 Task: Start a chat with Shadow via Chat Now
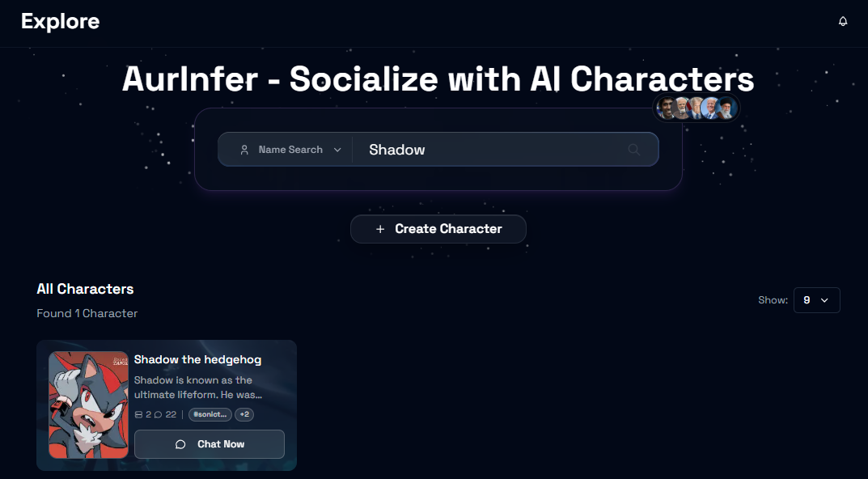tap(209, 443)
